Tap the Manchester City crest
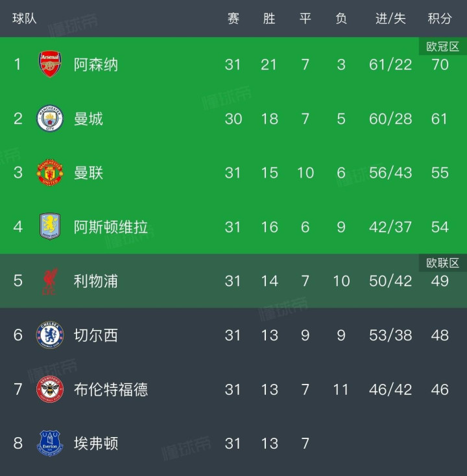 tap(50, 119)
